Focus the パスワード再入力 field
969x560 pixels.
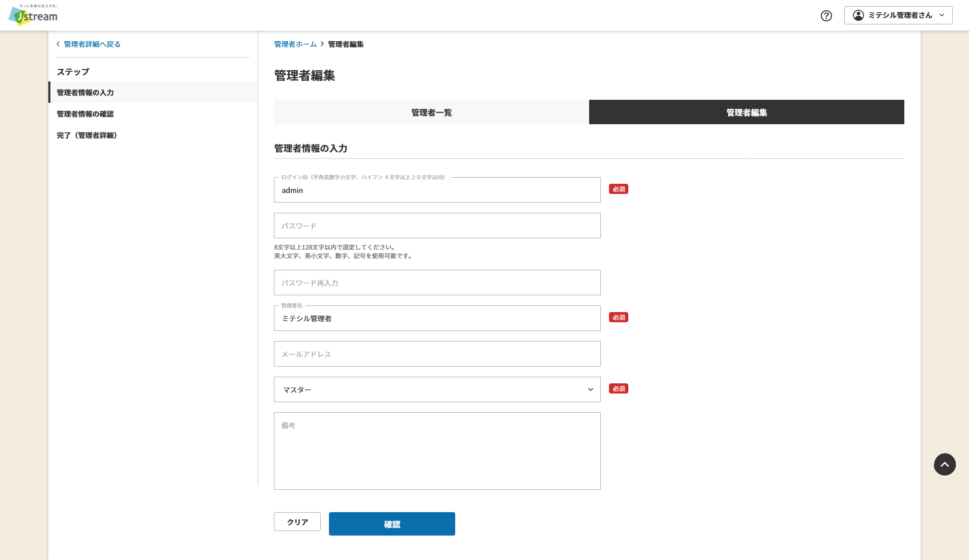(x=437, y=283)
